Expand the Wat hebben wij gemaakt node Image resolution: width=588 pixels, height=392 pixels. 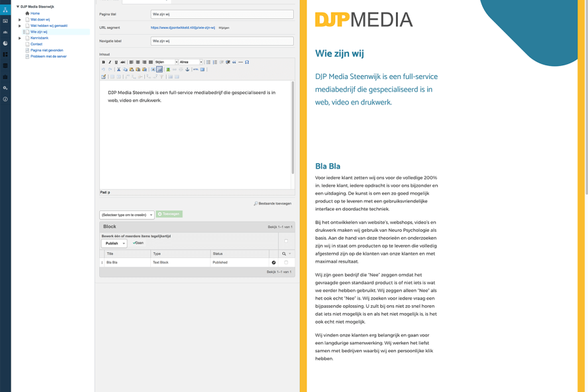pos(20,26)
